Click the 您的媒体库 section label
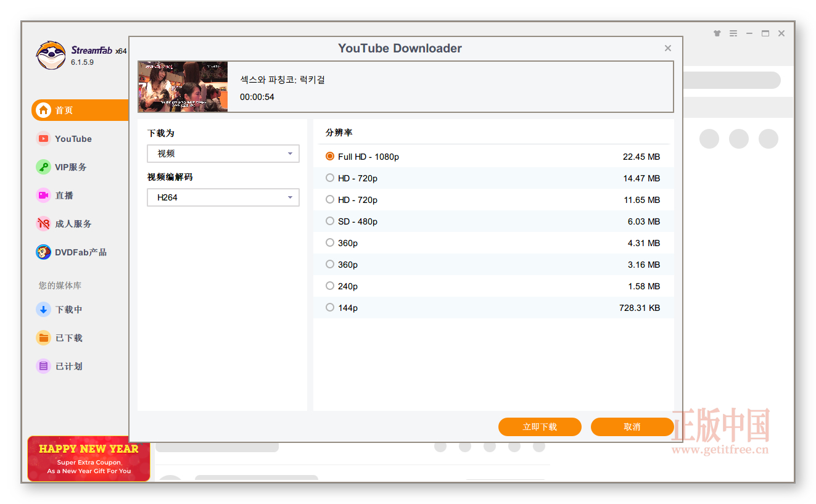816x504 pixels. tap(60, 286)
